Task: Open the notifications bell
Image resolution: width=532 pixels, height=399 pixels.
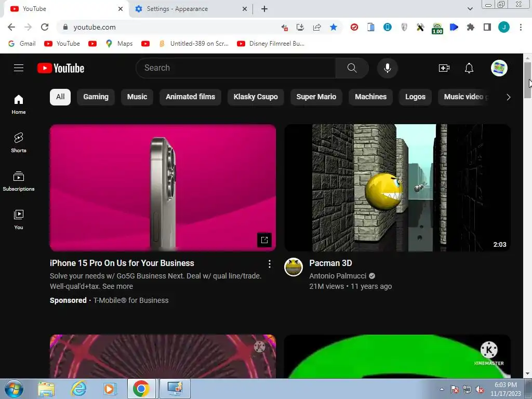Action: point(469,68)
